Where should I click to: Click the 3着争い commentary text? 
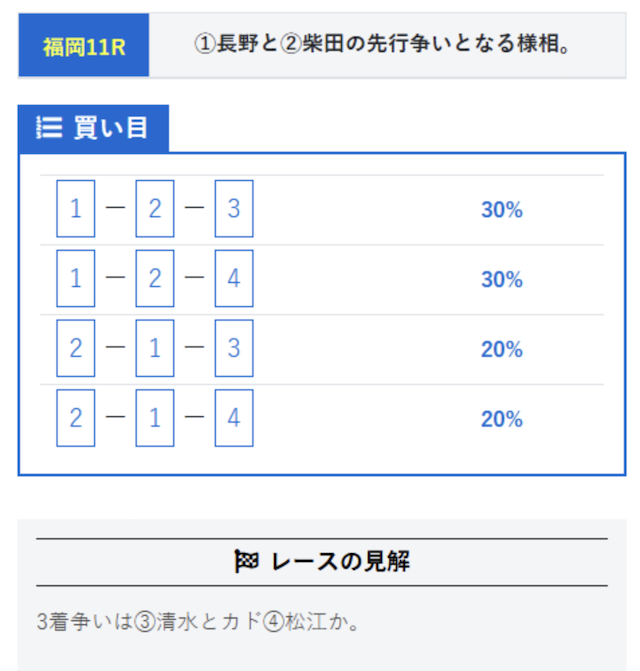pos(197,621)
